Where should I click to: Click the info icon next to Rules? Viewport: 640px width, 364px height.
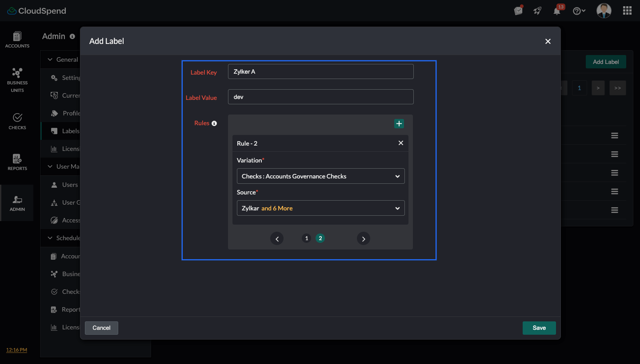click(x=214, y=123)
